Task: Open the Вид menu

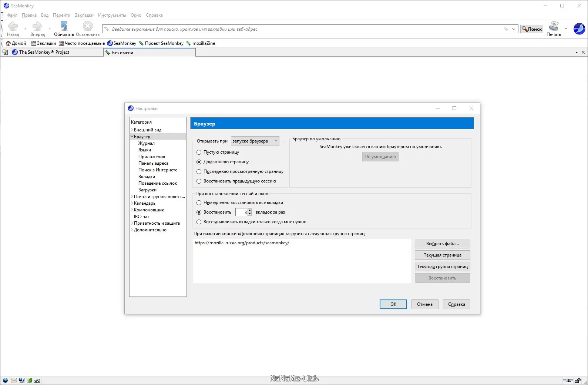Action: (x=45, y=15)
